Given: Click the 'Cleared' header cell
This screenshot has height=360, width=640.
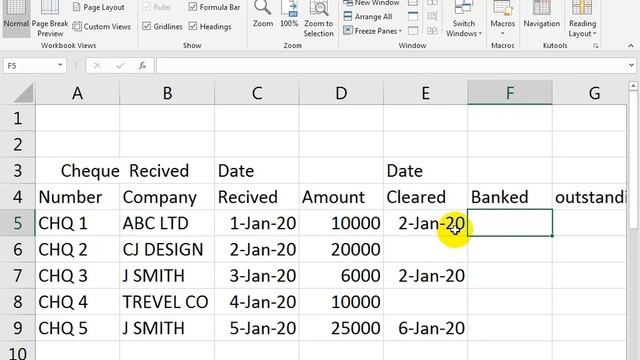Looking at the screenshot, I should (x=425, y=197).
